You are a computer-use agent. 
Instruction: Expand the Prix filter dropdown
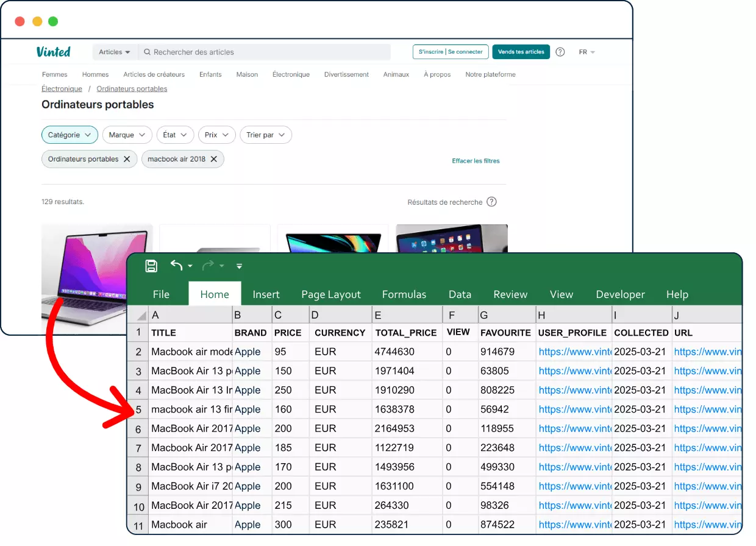[225, 135]
